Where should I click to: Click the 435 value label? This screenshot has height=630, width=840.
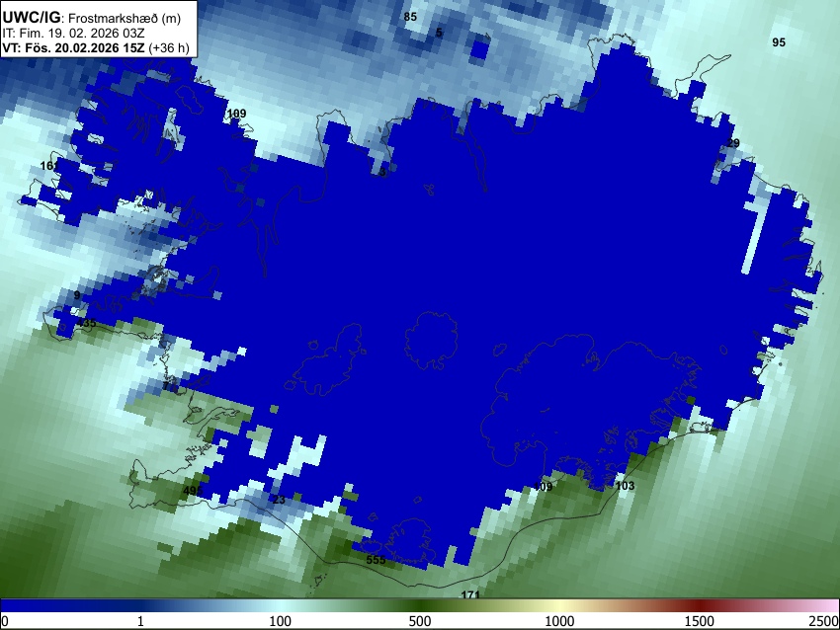point(87,323)
